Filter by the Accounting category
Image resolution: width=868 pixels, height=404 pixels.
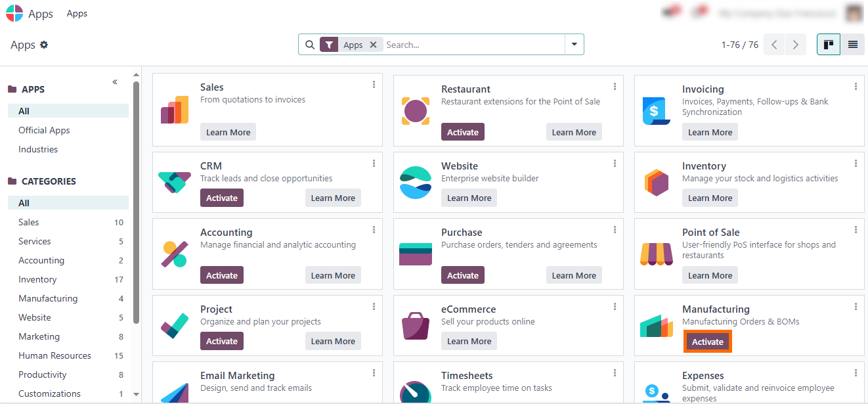click(x=68, y=260)
